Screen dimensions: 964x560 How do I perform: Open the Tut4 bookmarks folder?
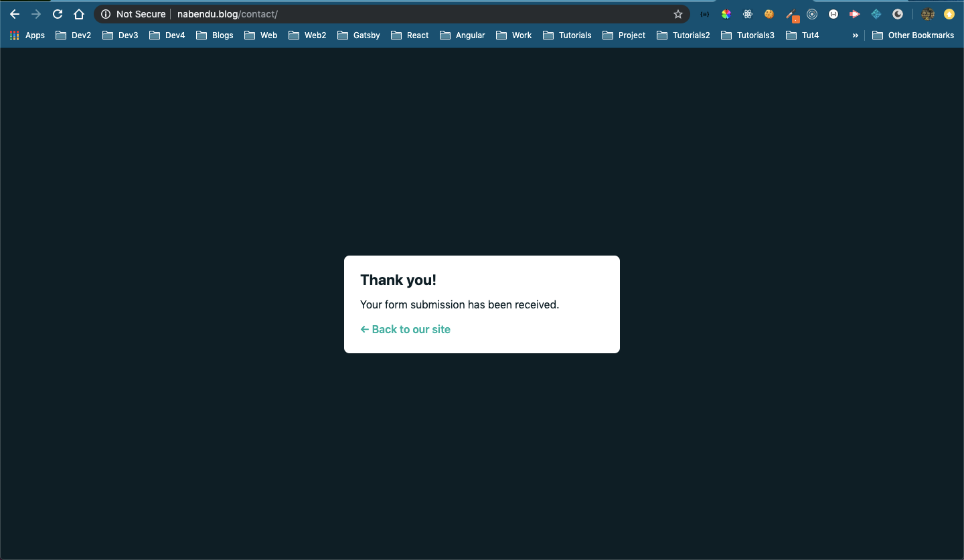coord(802,35)
